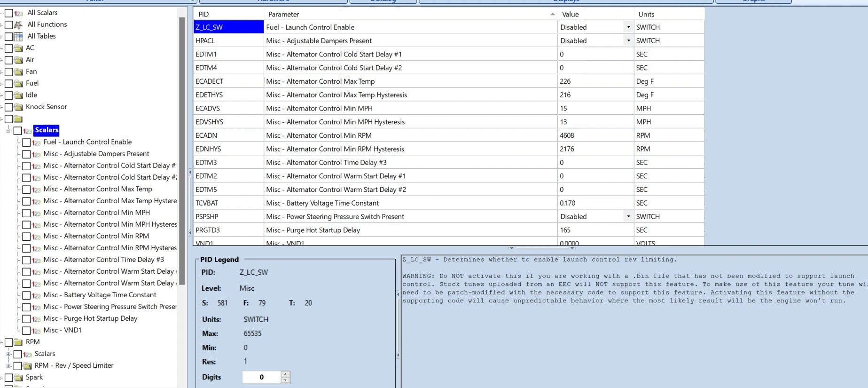Image resolution: width=868 pixels, height=388 pixels.
Task: Check the All Scalars checkbox
Action: (x=9, y=13)
